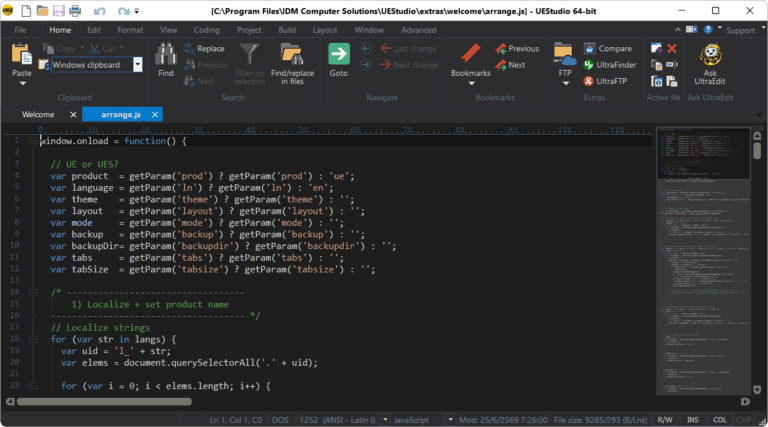Click the New file icon in title bar
768x427 pixels.
[x=26, y=10]
